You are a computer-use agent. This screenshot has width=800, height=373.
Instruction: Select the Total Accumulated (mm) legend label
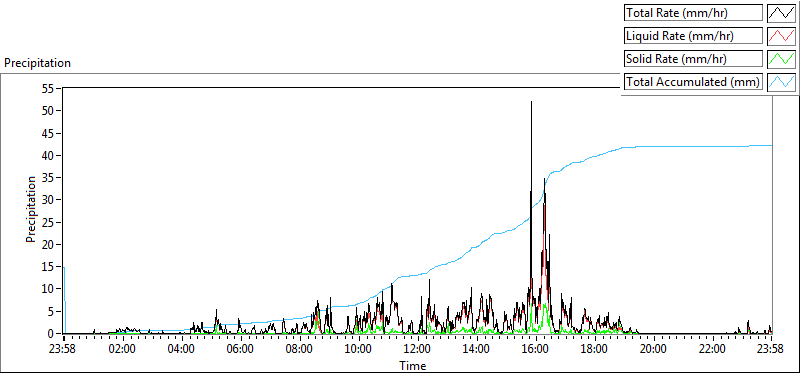click(693, 82)
